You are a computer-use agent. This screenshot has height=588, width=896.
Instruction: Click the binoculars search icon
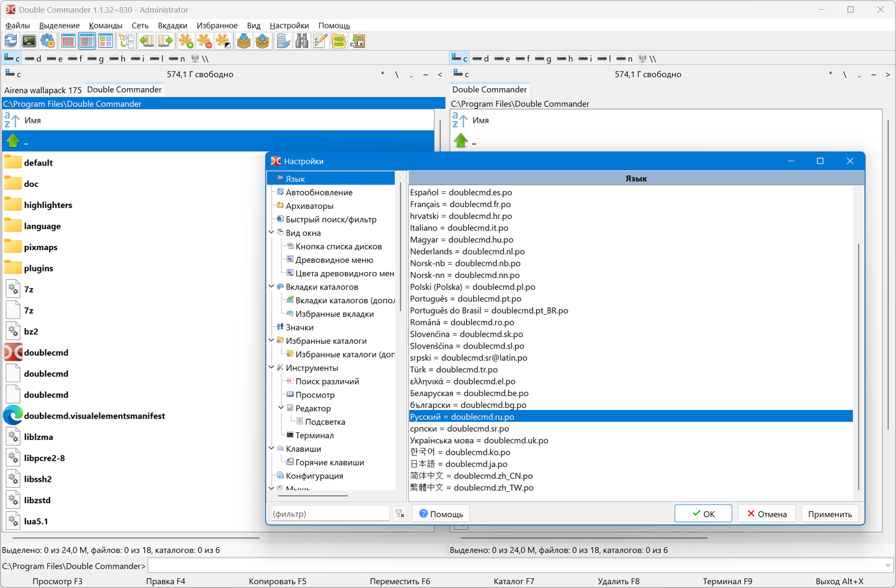point(302,41)
